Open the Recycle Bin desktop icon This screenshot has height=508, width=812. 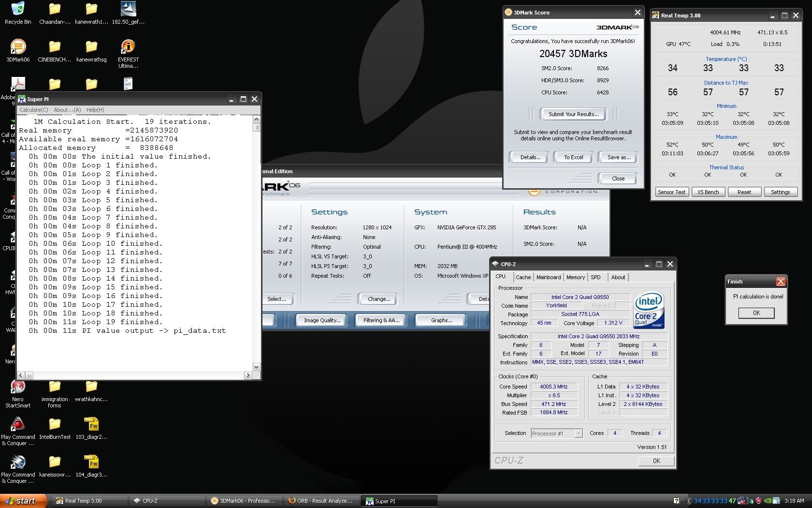click(18, 9)
